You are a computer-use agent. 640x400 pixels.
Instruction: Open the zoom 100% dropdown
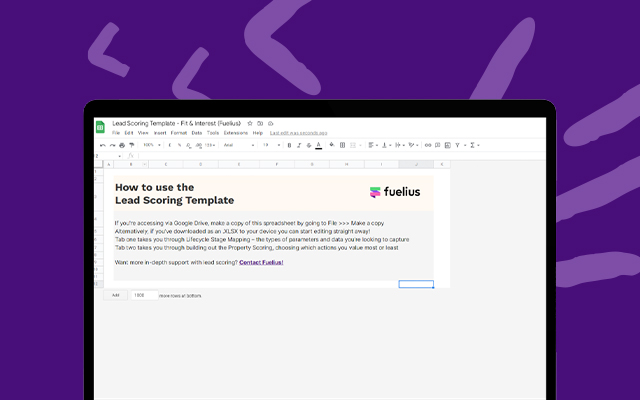149,145
